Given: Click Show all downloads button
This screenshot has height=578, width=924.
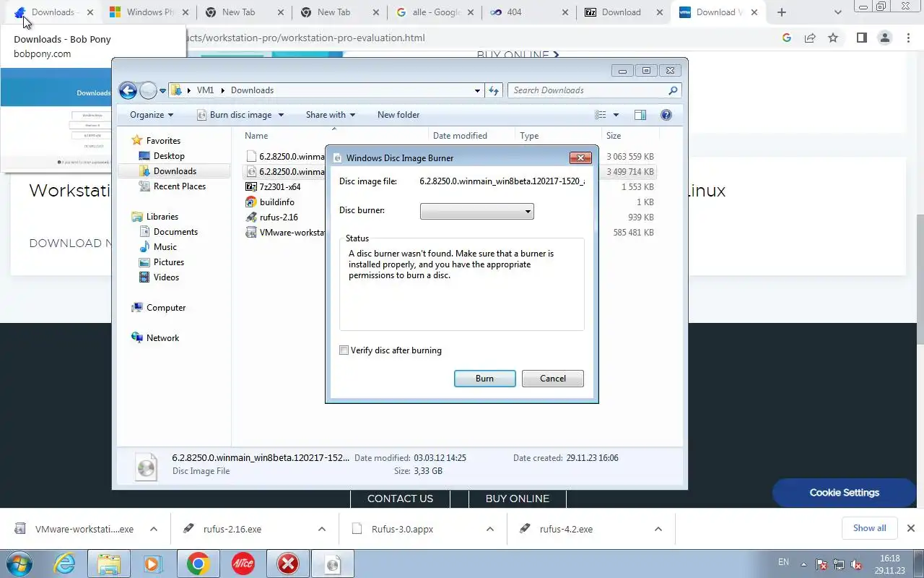Looking at the screenshot, I should (x=869, y=528).
